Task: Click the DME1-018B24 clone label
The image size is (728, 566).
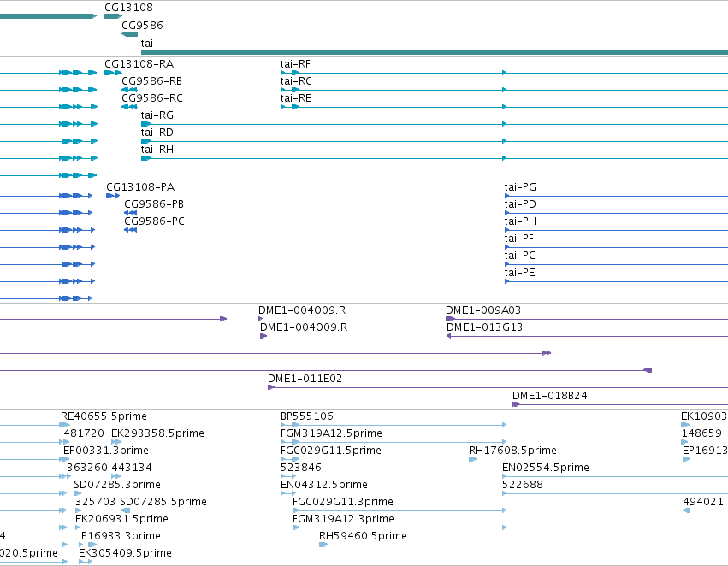Action: tap(550, 396)
